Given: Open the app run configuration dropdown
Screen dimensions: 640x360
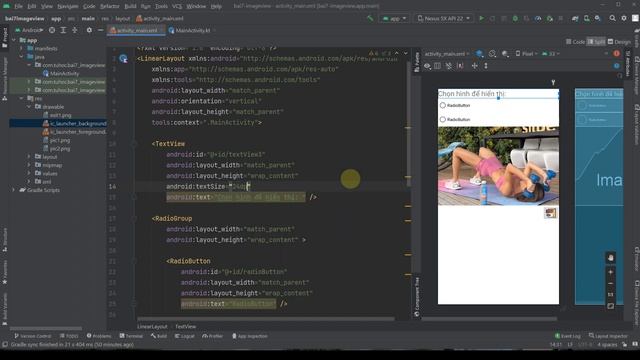Looking at the screenshot, I should [394, 18].
